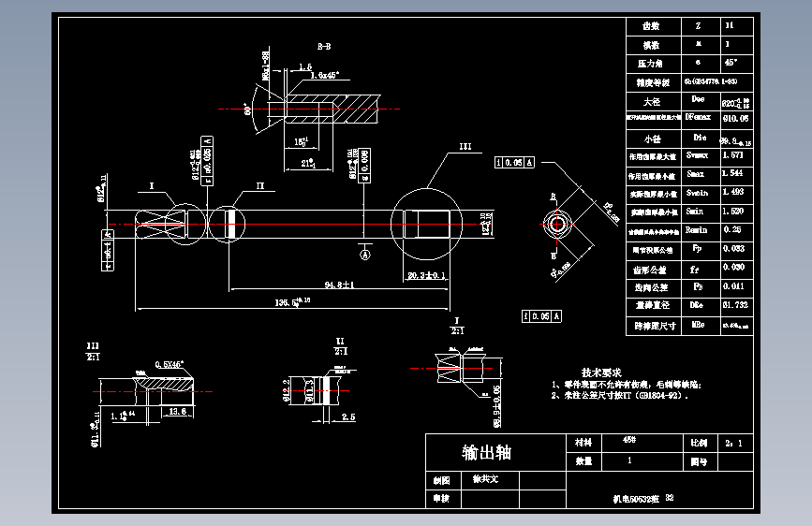Select the detail III callout label on main view
Screen dimensions: 812x526
465,147
